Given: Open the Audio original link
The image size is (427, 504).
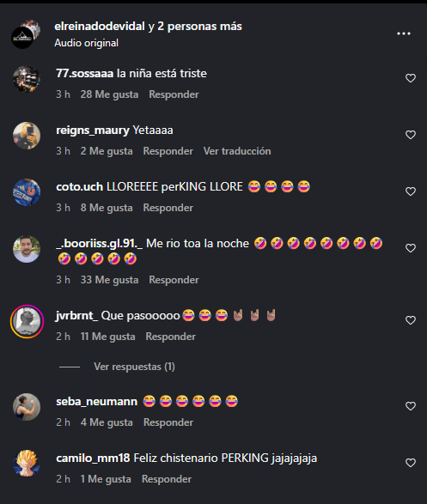Looking at the screenshot, I should (86, 43).
